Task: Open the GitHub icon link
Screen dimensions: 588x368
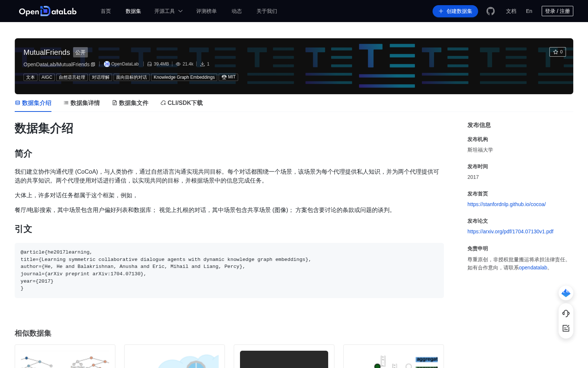Action: click(x=491, y=11)
